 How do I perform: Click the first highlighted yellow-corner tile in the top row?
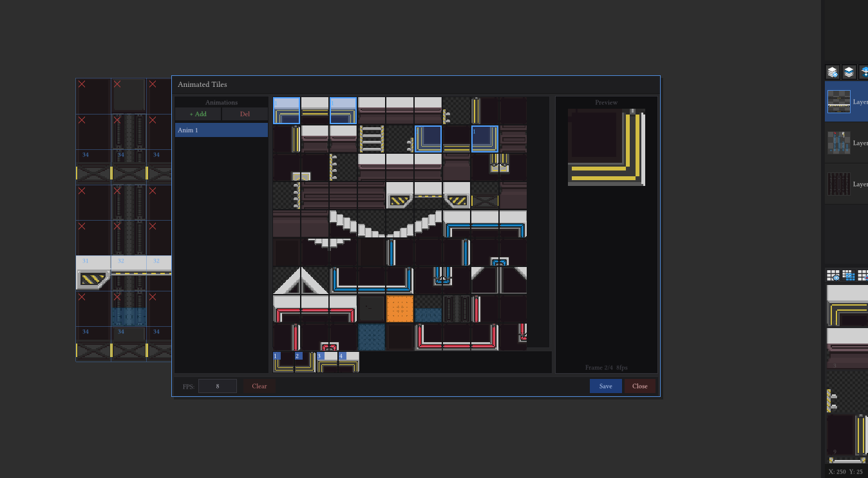click(x=287, y=111)
